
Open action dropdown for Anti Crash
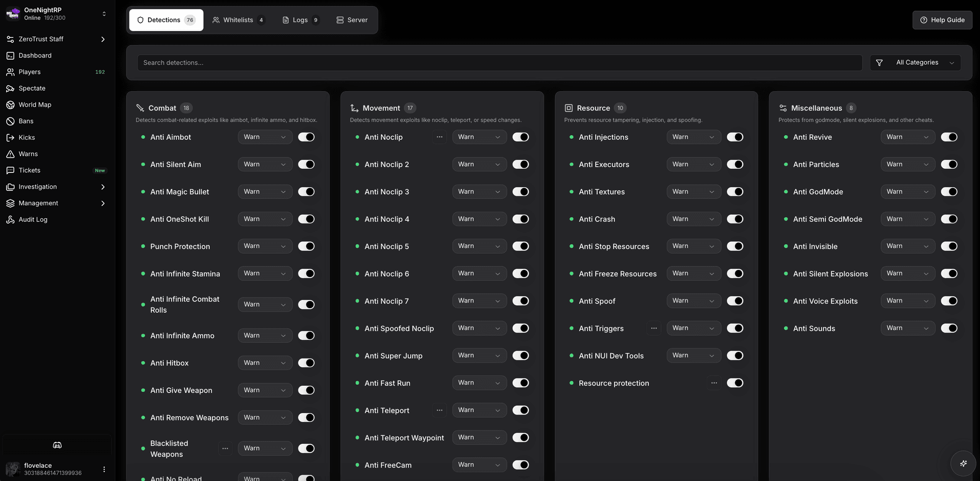694,219
